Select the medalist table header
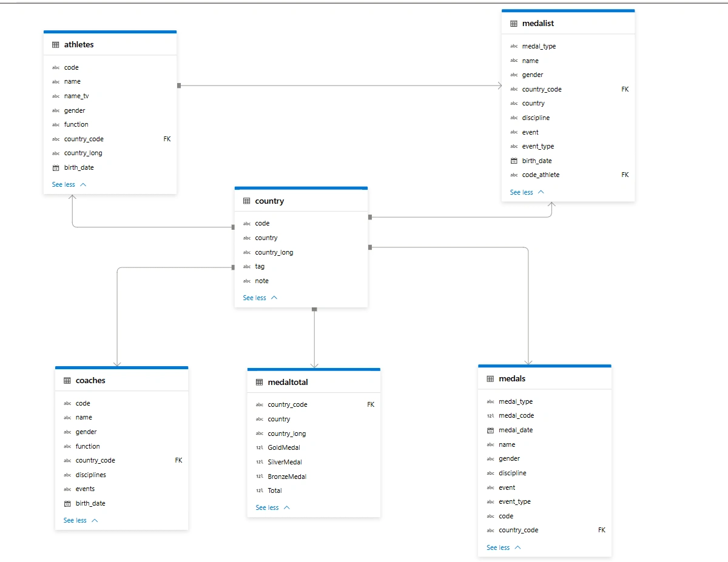 (x=568, y=23)
